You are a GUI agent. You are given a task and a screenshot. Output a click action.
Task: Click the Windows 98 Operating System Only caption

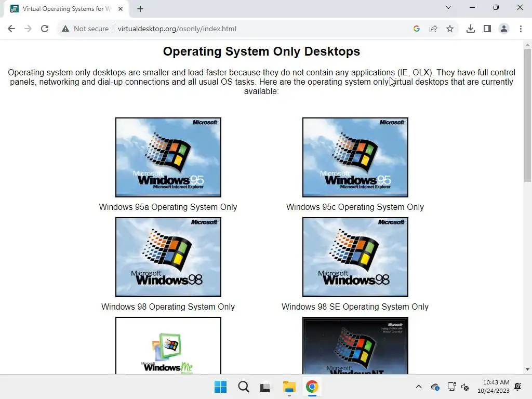168,307
